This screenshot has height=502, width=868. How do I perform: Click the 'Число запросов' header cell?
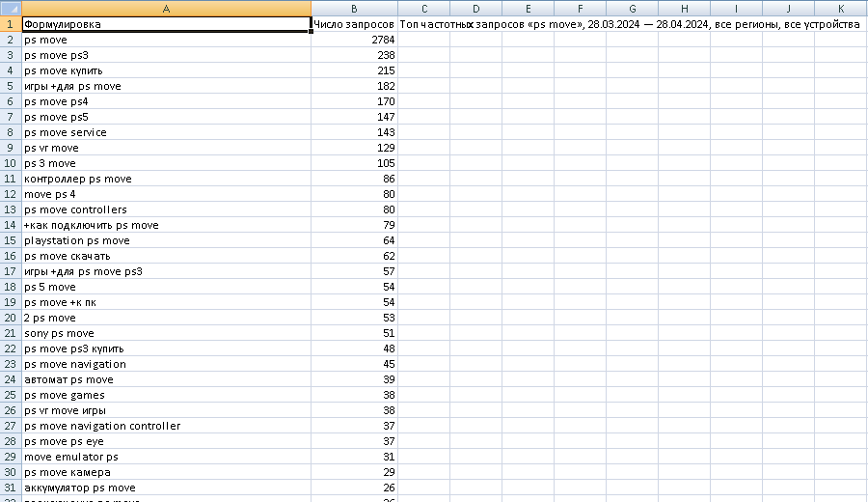(x=354, y=24)
